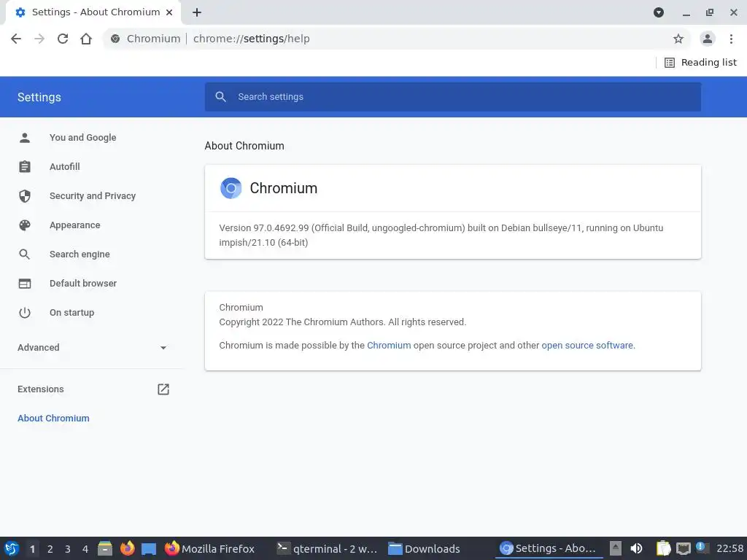
Task: Launch file manager from taskbar quick launch
Action: (x=105, y=548)
